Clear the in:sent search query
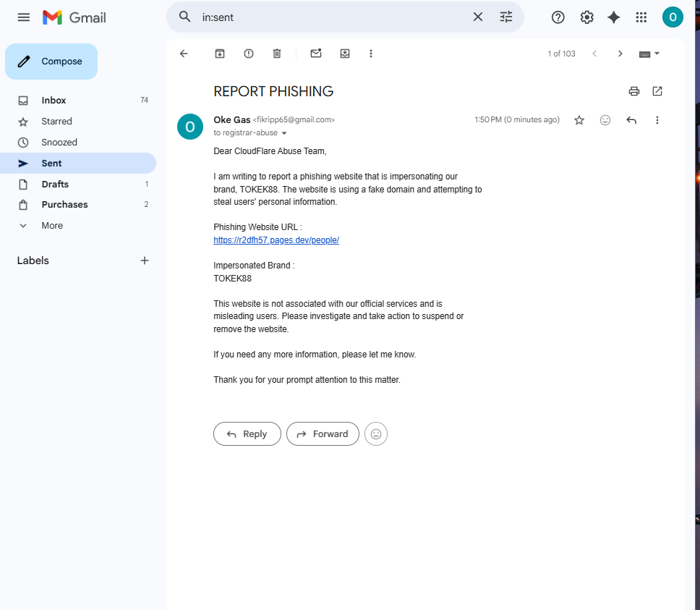The width and height of the screenshot is (700, 610). [478, 17]
